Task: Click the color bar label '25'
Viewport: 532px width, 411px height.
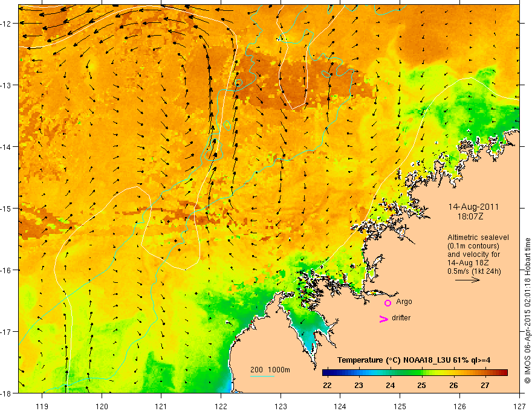Action: [x=422, y=385]
